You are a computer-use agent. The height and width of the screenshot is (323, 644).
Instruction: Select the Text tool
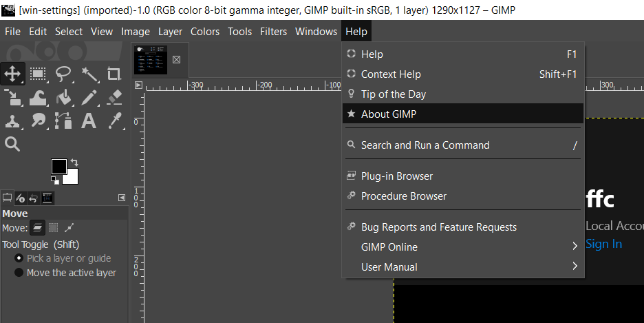click(x=89, y=121)
